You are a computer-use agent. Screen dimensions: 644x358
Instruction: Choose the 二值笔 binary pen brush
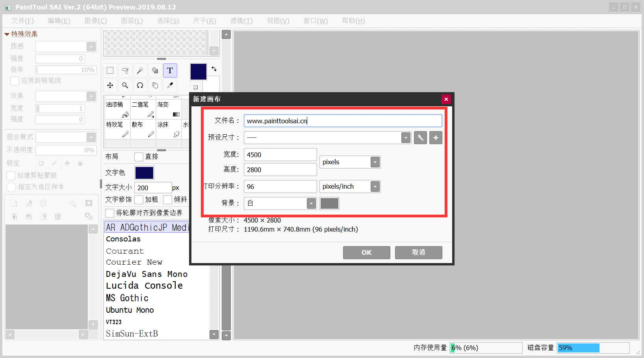(143, 109)
